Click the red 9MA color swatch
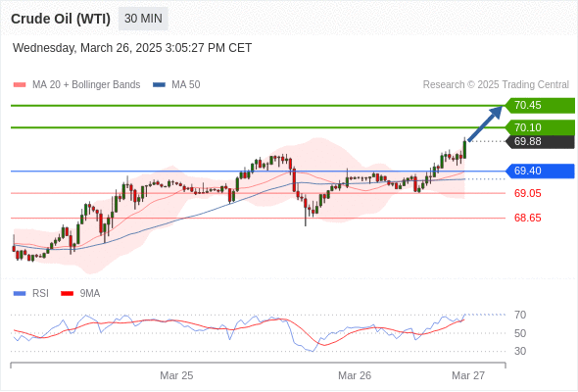This screenshot has width=578, height=392. pos(67,294)
